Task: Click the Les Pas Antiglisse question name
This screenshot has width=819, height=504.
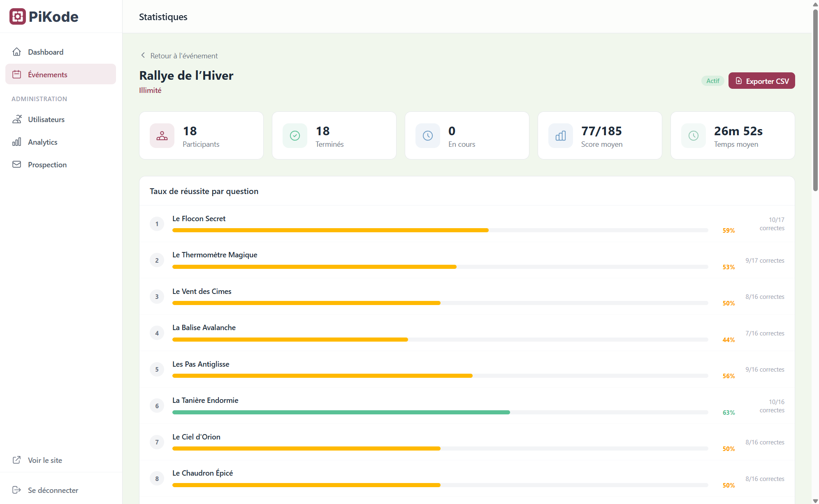Action: coord(201,364)
